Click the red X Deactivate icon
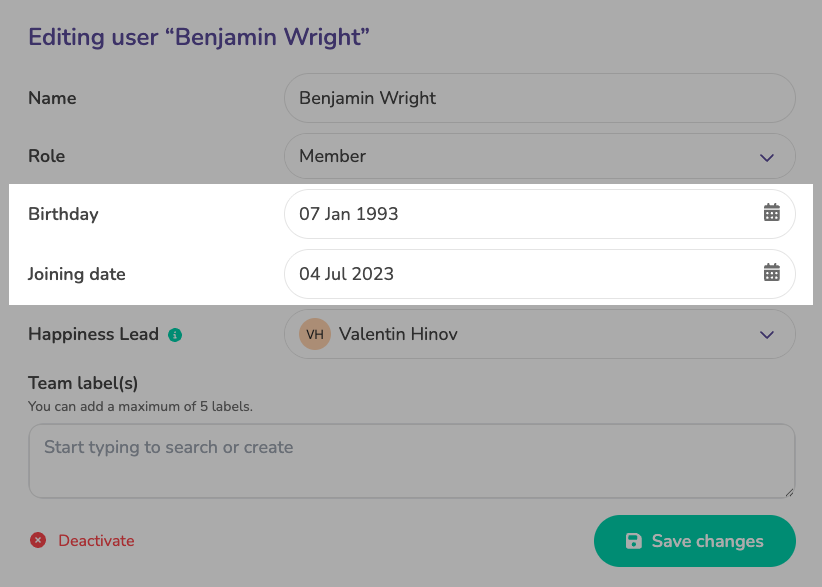The width and height of the screenshot is (822, 587). [38, 541]
